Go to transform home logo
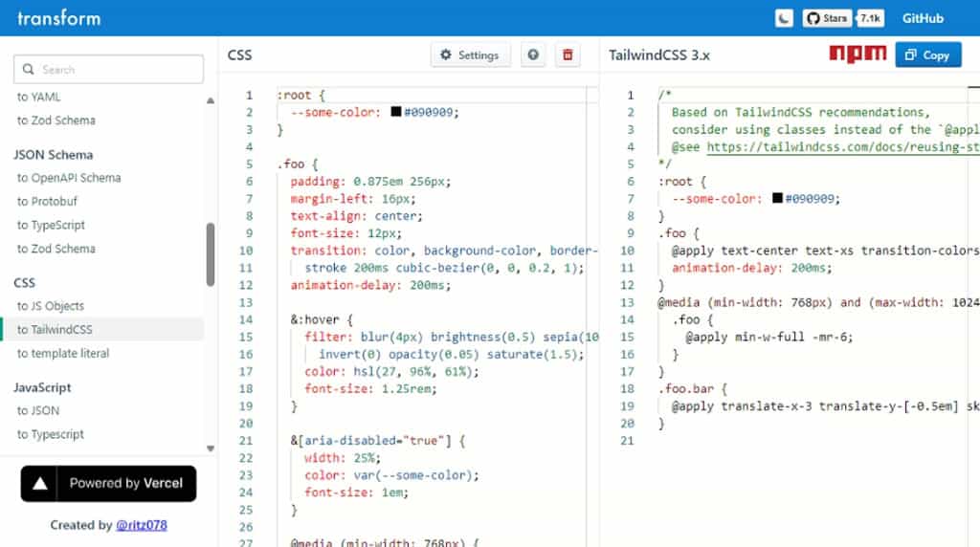Image resolution: width=980 pixels, height=547 pixels. pyautogui.click(x=58, y=18)
